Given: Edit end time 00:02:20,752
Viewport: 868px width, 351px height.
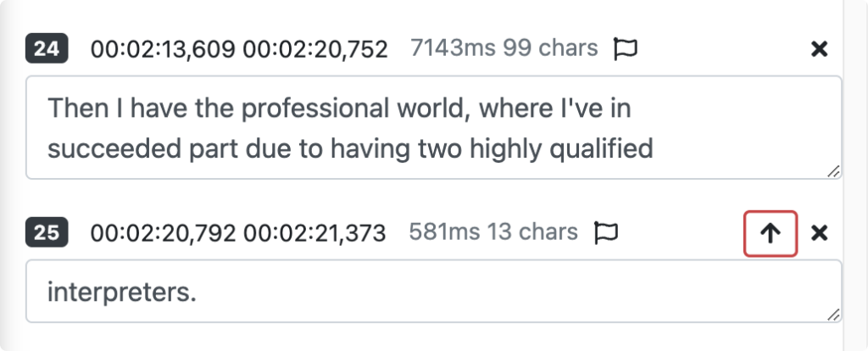Looking at the screenshot, I should pos(315,49).
